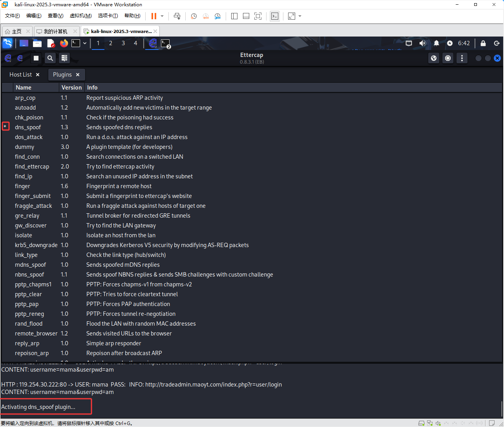The width and height of the screenshot is (504, 427).
Task: Pause the virtual machine
Action: click(154, 16)
